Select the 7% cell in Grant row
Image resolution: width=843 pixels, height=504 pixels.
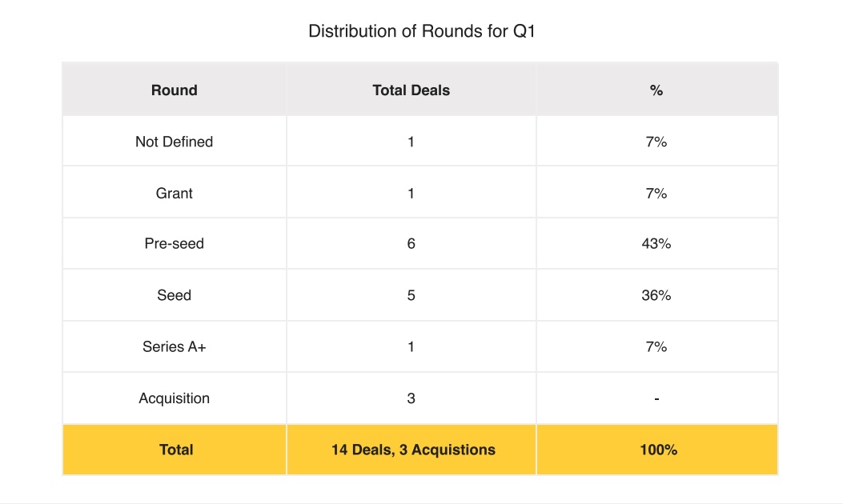[x=656, y=193]
